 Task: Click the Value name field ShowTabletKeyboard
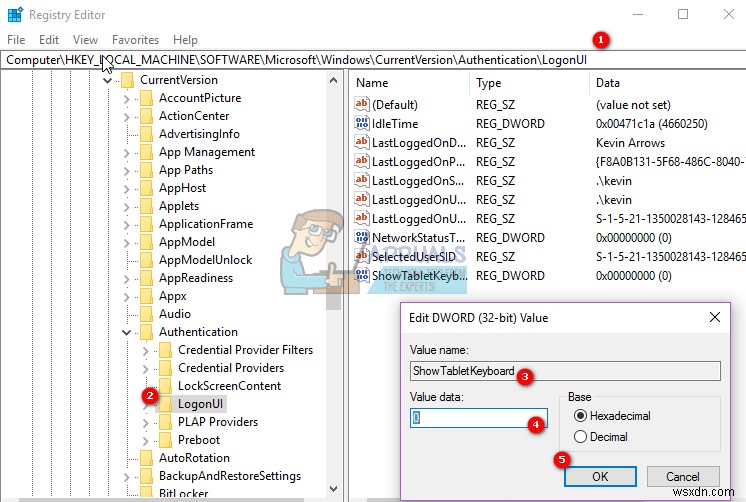[x=565, y=371]
